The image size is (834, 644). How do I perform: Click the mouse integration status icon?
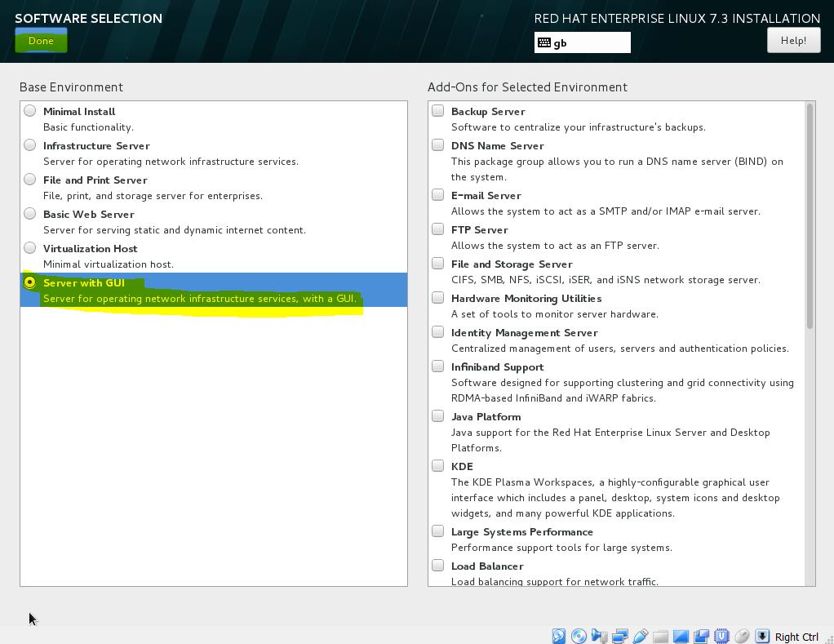[742, 636]
